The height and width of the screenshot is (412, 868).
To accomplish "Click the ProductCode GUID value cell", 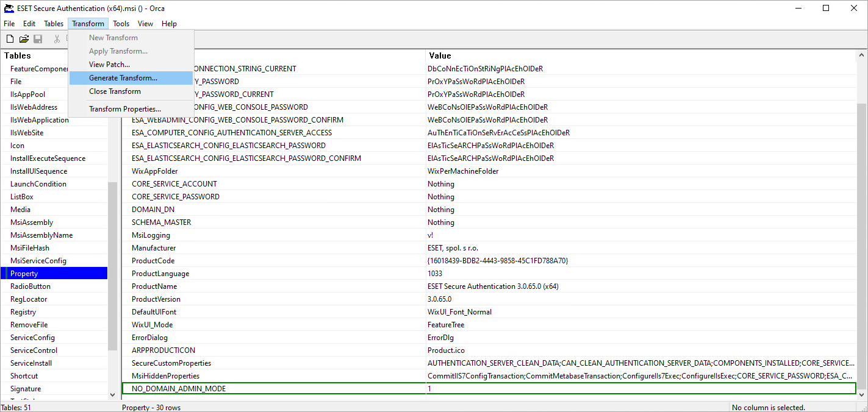I will (498, 261).
